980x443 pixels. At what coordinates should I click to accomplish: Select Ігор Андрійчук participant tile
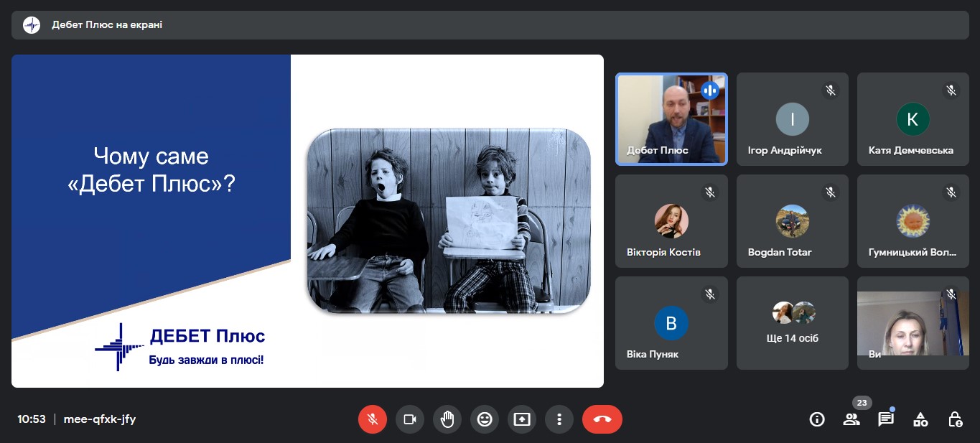pos(793,119)
